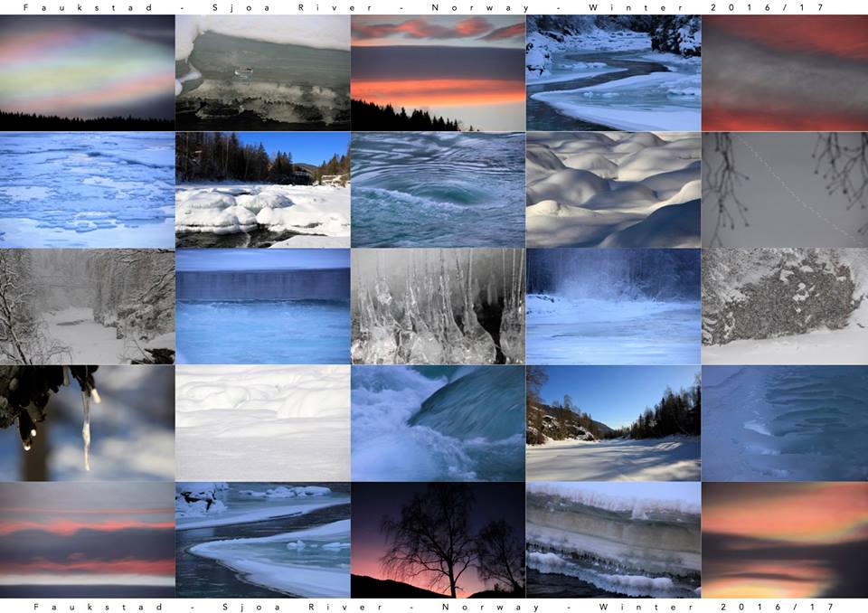868x613 pixels.
Task: Open the orange and dark blurred glow photo
Action: pos(785,540)
